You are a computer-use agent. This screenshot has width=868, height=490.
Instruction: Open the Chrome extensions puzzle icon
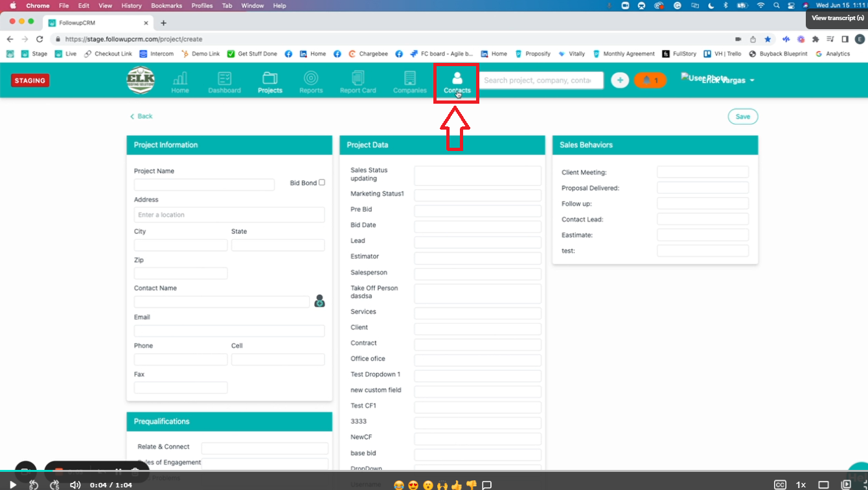pos(816,39)
